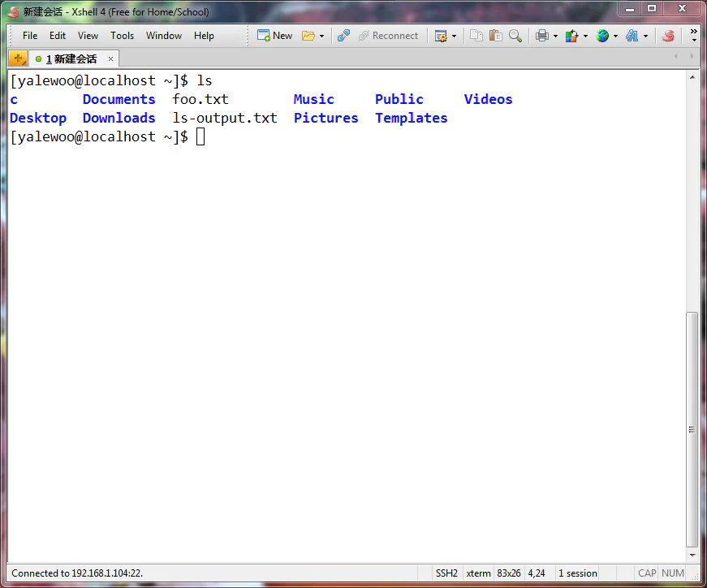
Task: Open session properties dialog icon
Action: (442, 36)
